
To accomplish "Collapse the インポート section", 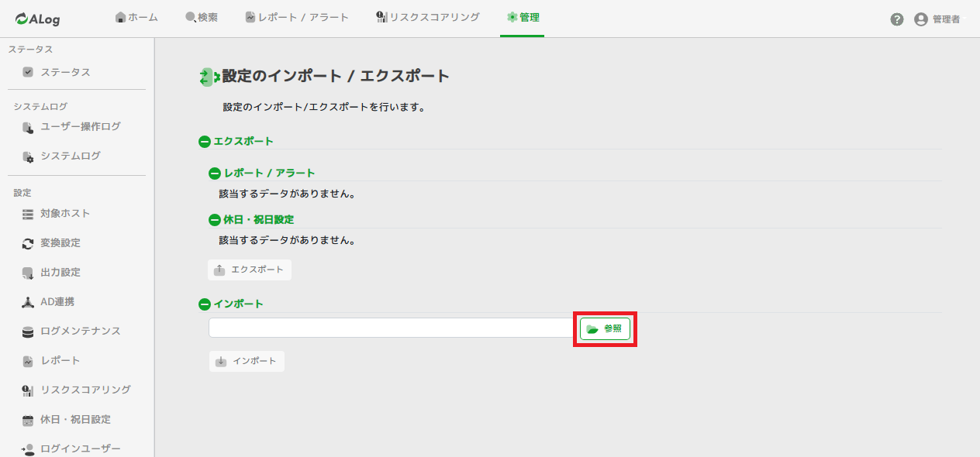I will click(x=205, y=304).
